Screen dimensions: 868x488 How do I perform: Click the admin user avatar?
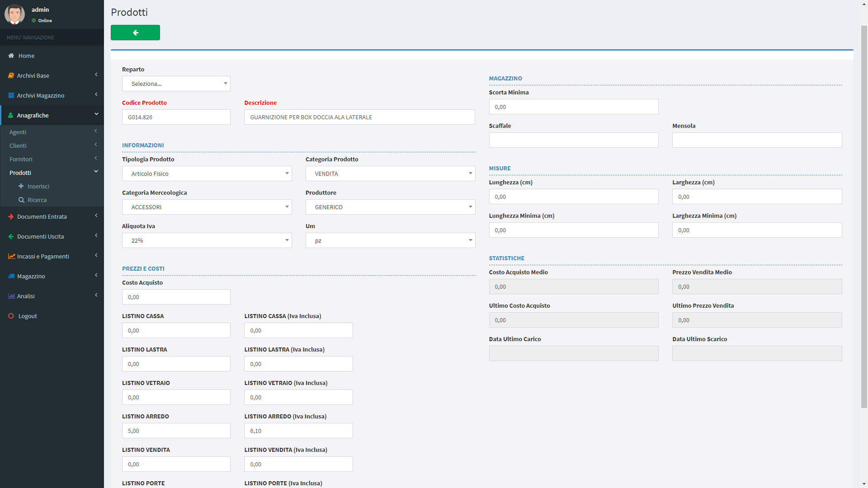[x=14, y=14]
